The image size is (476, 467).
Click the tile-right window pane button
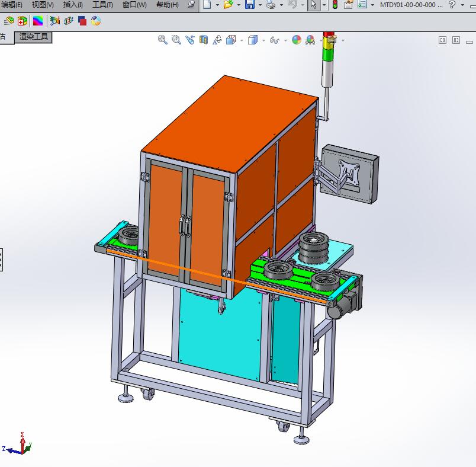456,40
